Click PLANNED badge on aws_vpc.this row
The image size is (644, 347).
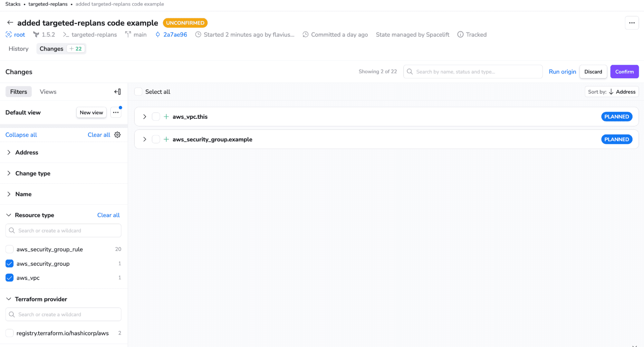point(617,117)
